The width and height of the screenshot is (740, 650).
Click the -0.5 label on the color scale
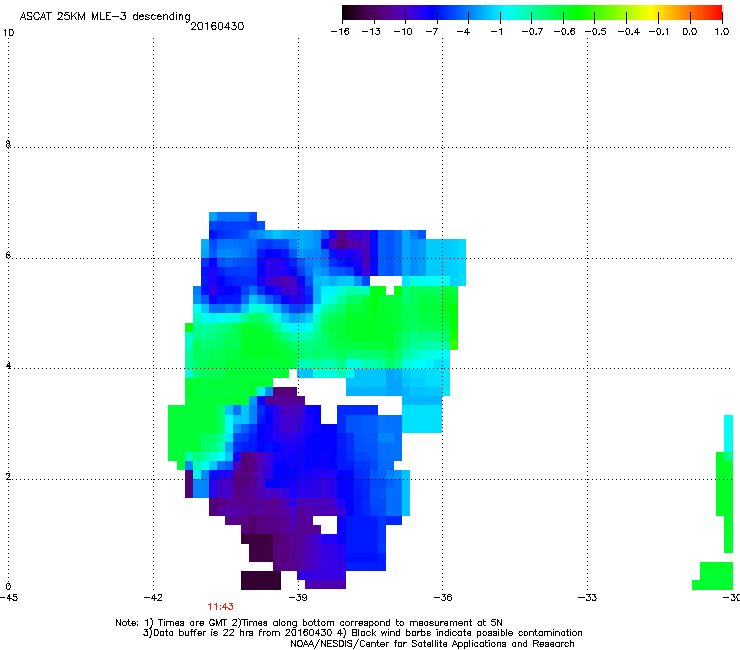point(596,32)
